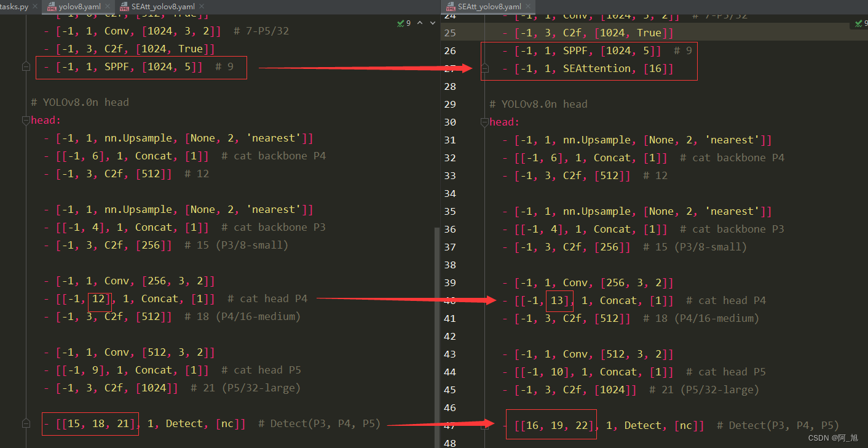
Task: Click 'Detect(P3, P4, P5)' comment in left editor
Action: (320, 423)
